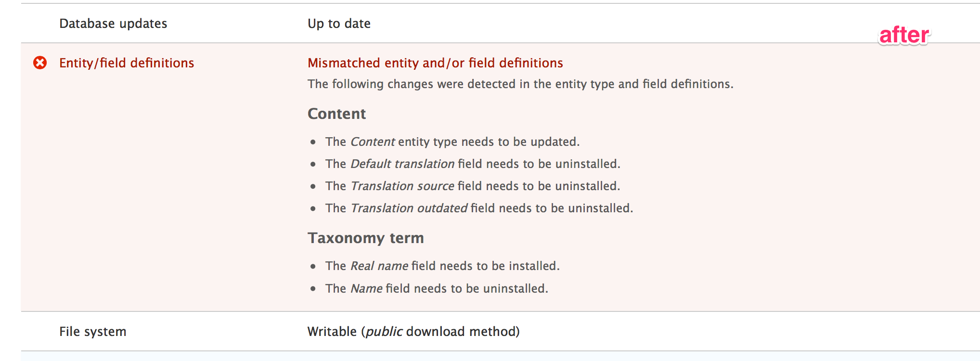Collapse the Entity/field definitions error panel
Viewport: 980px width, 361px height.
point(127,63)
